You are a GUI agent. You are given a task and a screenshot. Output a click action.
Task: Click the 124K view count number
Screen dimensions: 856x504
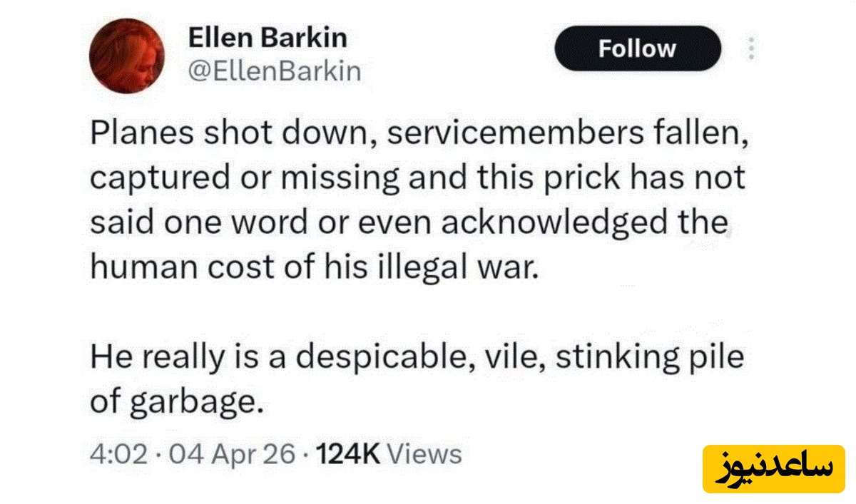(350, 454)
